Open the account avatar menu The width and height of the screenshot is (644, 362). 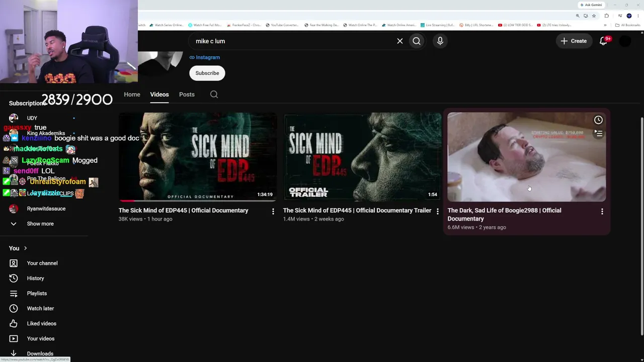click(625, 41)
